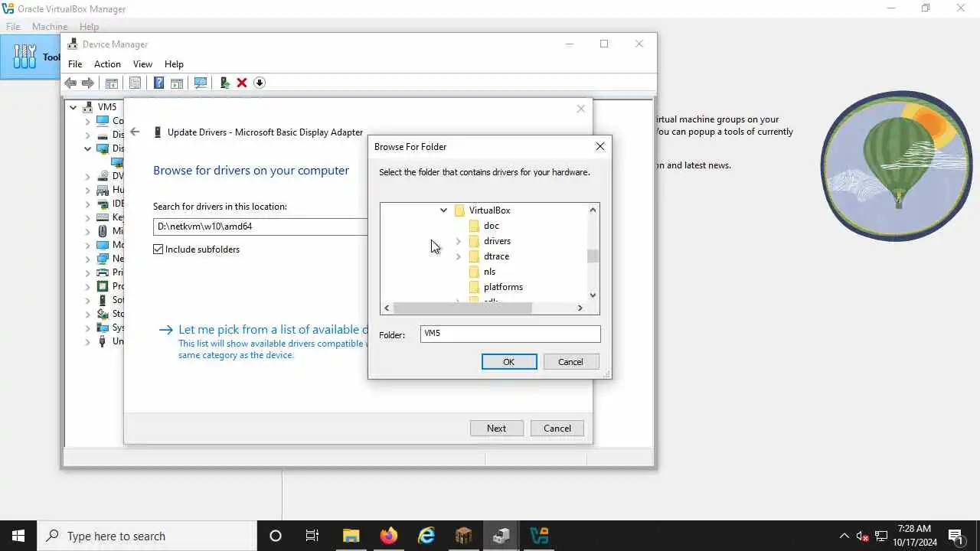The height and width of the screenshot is (551, 980).
Task: Close the Browse For Folder dialog
Action: click(x=600, y=146)
